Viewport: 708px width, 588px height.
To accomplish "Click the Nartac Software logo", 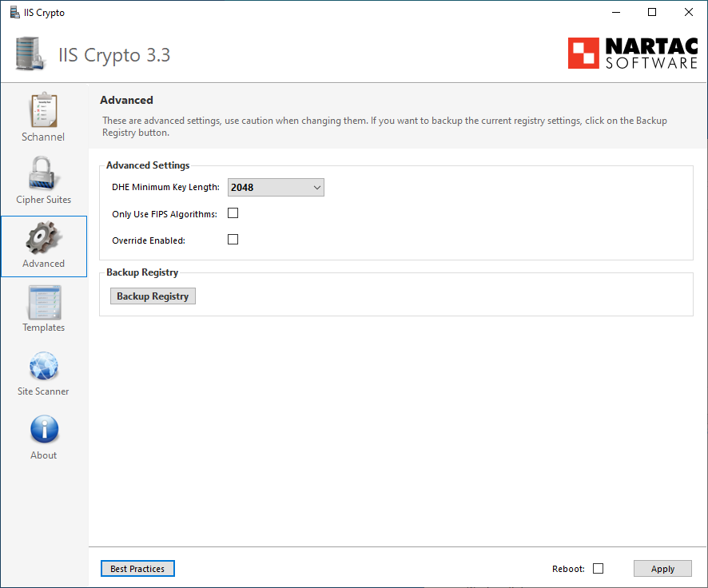I will 633,54.
